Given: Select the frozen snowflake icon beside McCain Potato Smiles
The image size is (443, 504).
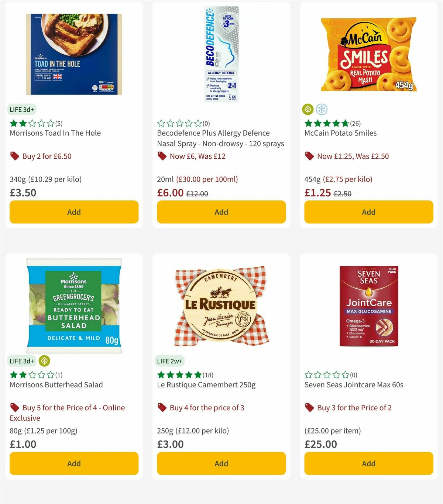Looking at the screenshot, I should 321,110.
